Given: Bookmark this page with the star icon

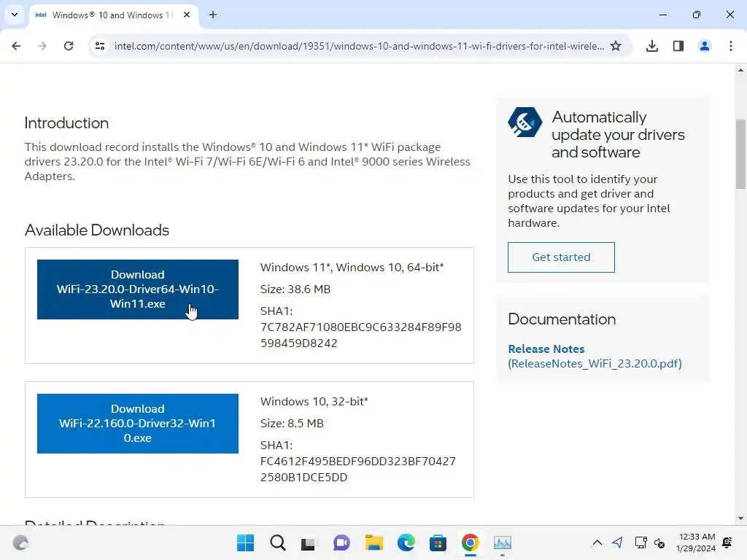Looking at the screenshot, I should (616, 46).
